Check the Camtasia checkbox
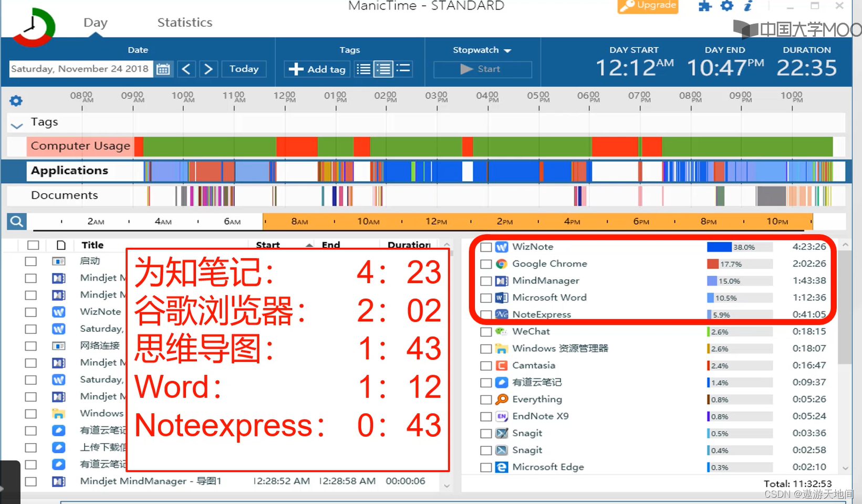This screenshot has width=862, height=504. tap(486, 366)
